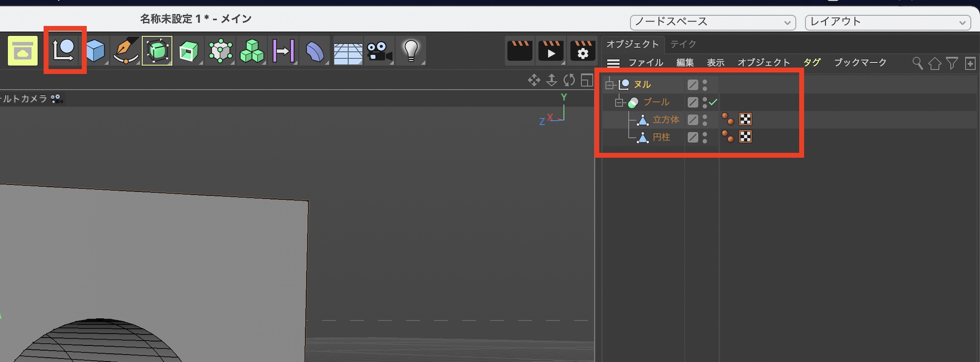Open the タグ menu
980x362 pixels.
tap(812, 62)
